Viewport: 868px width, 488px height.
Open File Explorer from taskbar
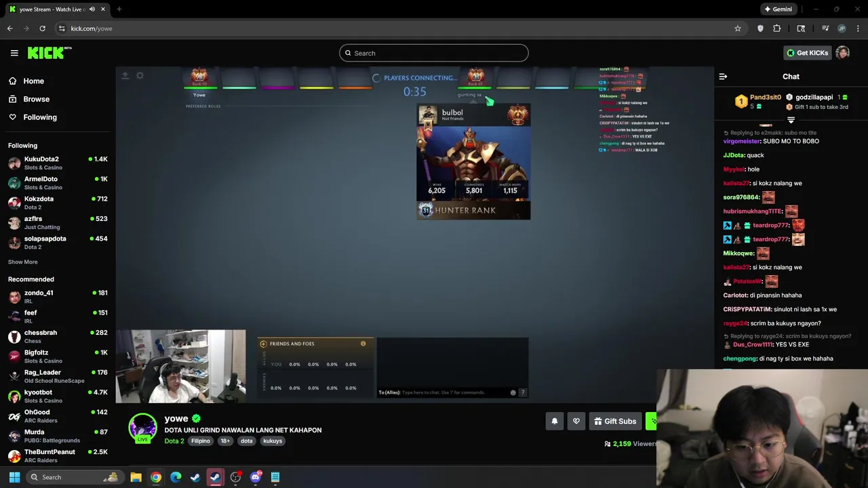(x=136, y=477)
